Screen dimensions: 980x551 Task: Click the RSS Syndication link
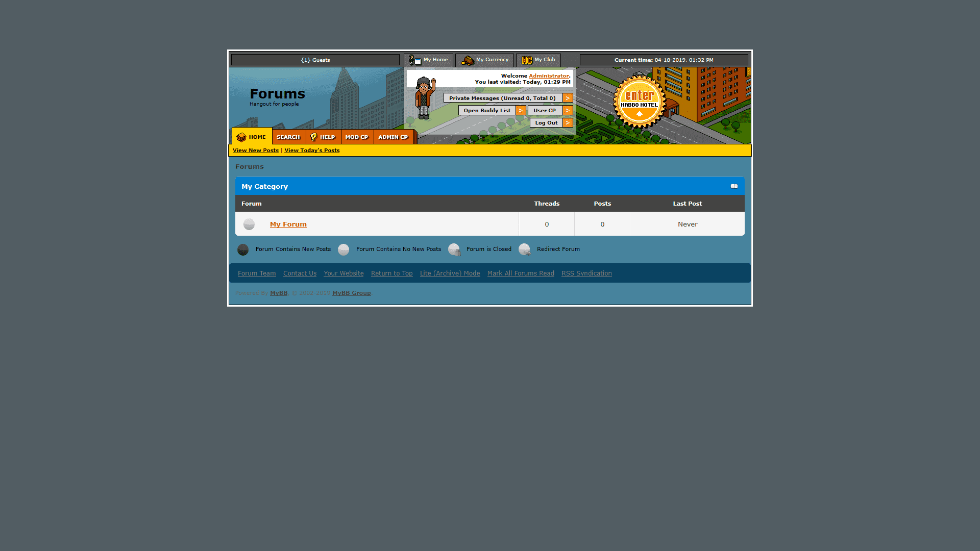(x=586, y=273)
